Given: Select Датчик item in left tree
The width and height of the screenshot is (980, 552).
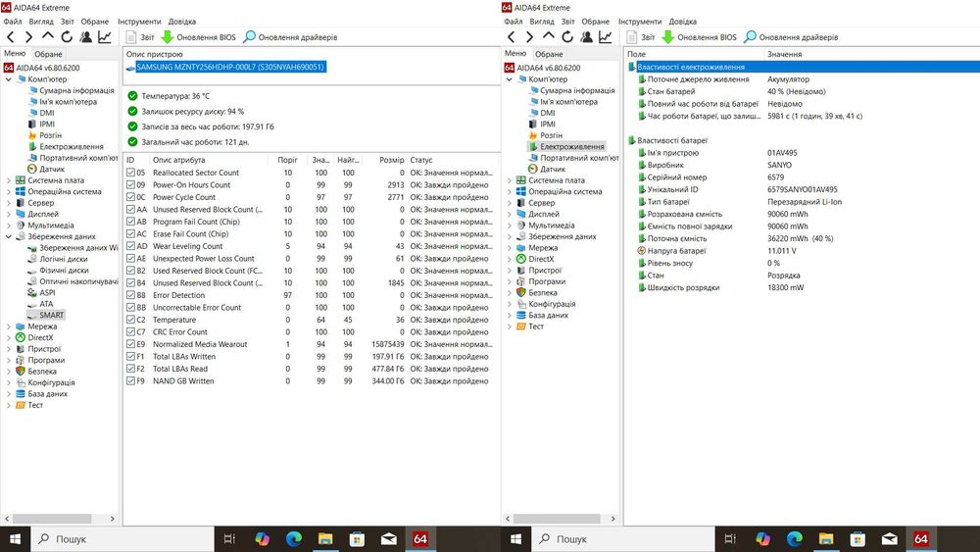Looking at the screenshot, I should coord(52,169).
